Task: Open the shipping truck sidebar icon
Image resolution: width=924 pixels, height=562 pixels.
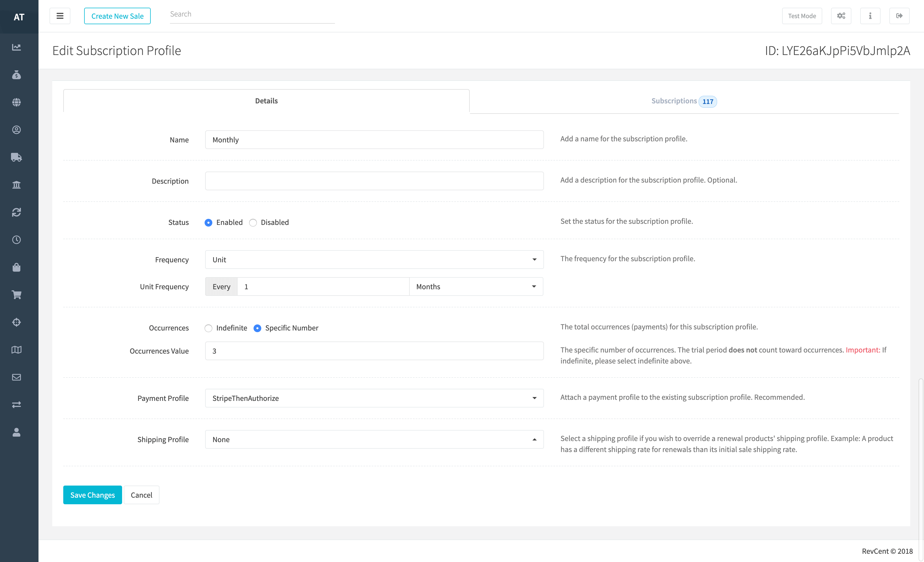Action: [16, 157]
